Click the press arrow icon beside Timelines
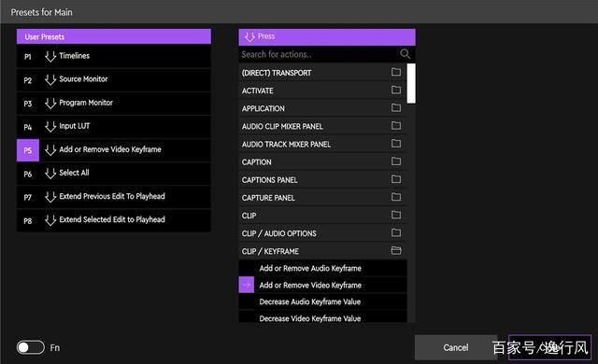This screenshot has width=598, height=364. click(x=50, y=56)
